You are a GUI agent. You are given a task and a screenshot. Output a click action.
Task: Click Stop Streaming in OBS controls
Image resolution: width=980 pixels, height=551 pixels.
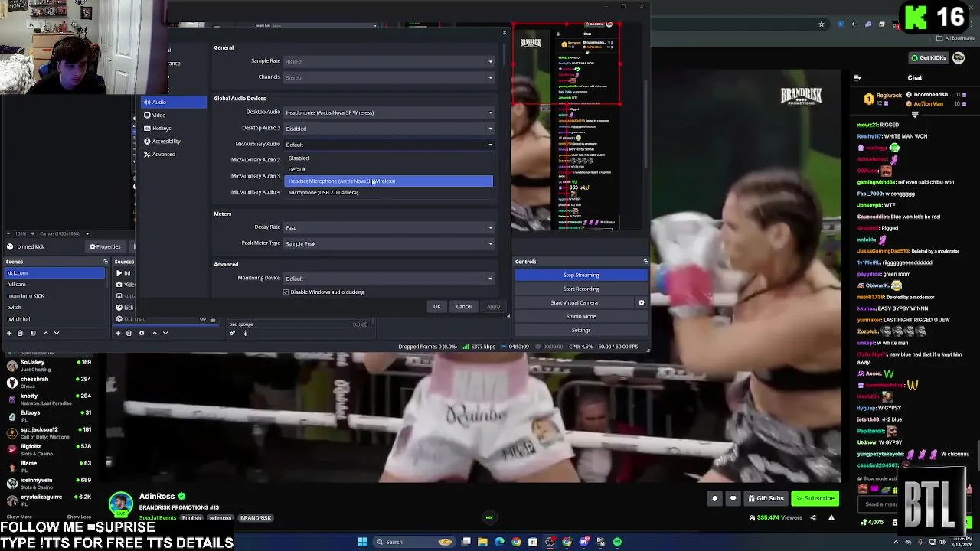click(581, 275)
